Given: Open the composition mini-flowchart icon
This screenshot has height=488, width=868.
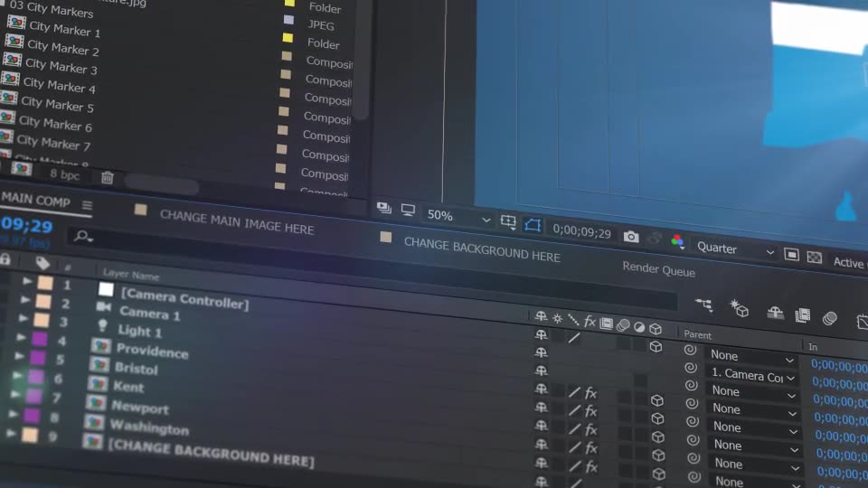Looking at the screenshot, I should [704, 305].
